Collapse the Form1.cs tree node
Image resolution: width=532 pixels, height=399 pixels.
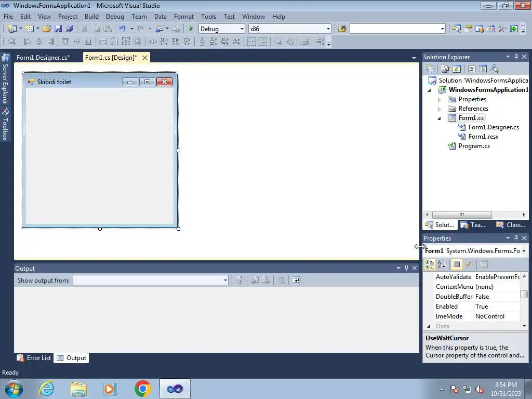(x=439, y=118)
